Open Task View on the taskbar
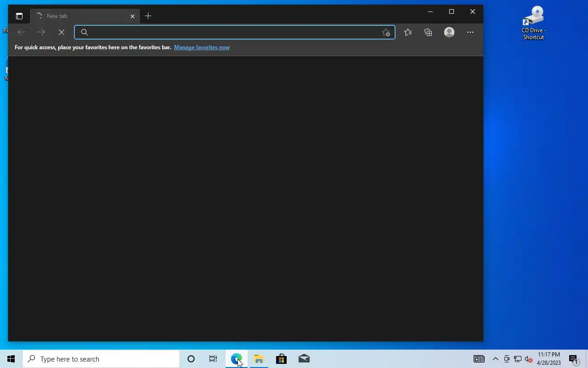The width and height of the screenshot is (588, 368). 213,359
